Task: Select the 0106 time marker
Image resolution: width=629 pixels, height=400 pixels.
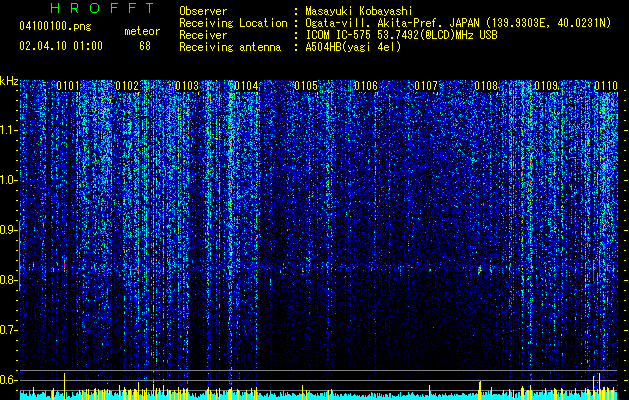Action: click(366, 86)
